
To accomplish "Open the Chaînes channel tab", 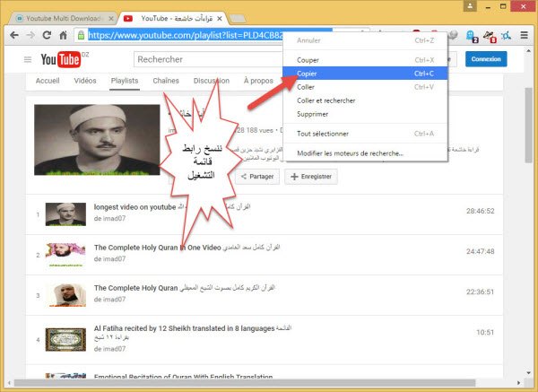I will pyautogui.click(x=166, y=81).
